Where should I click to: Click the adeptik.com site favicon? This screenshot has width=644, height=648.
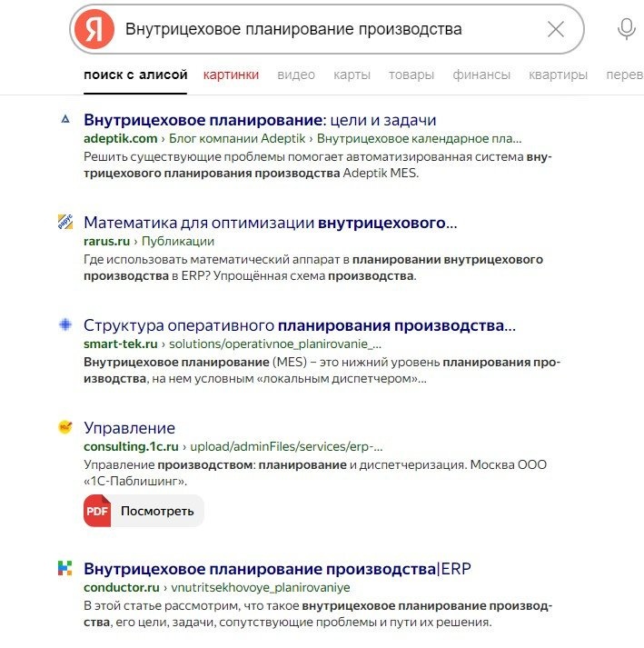click(x=64, y=120)
